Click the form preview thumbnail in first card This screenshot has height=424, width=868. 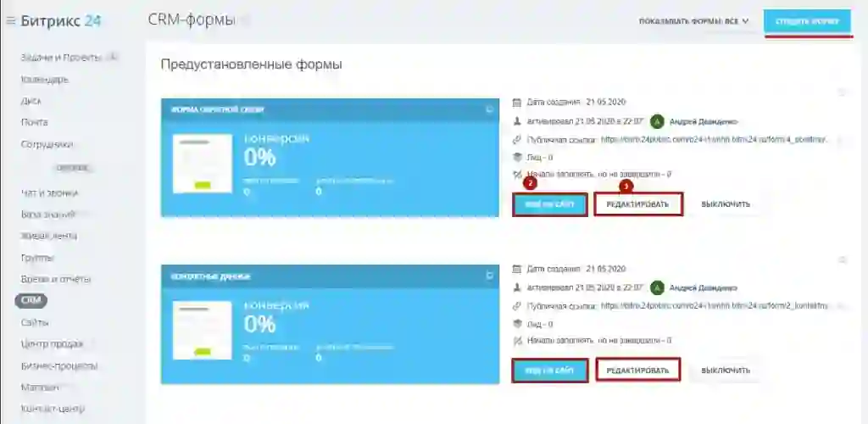[202, 164]
